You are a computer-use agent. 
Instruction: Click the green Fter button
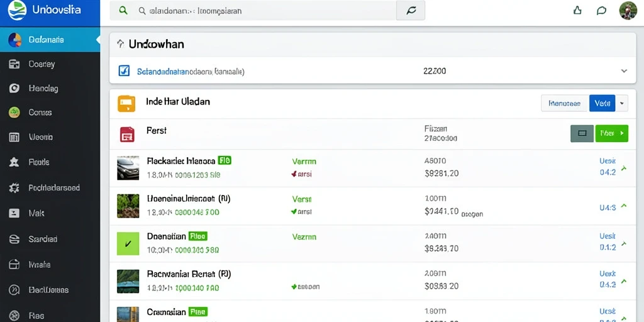(x=611, y=133)
